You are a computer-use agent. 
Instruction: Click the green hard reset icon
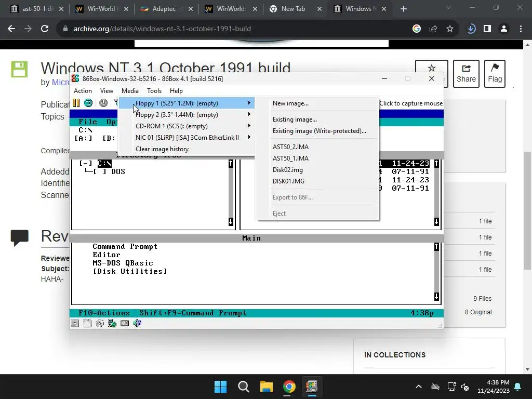pos(88,103)
